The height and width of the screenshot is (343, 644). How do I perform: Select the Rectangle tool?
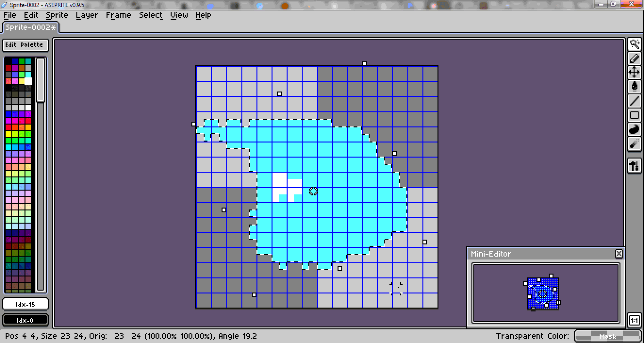634,115
